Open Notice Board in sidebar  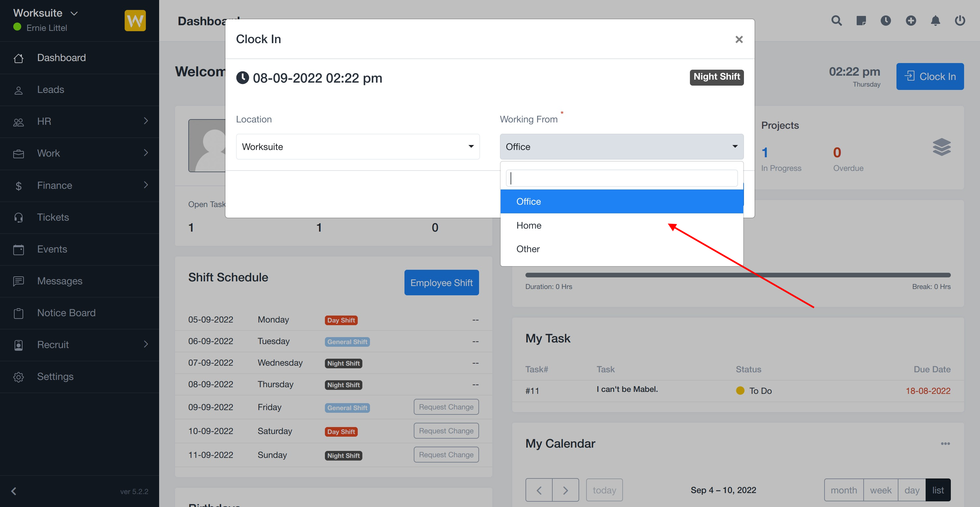66,313
